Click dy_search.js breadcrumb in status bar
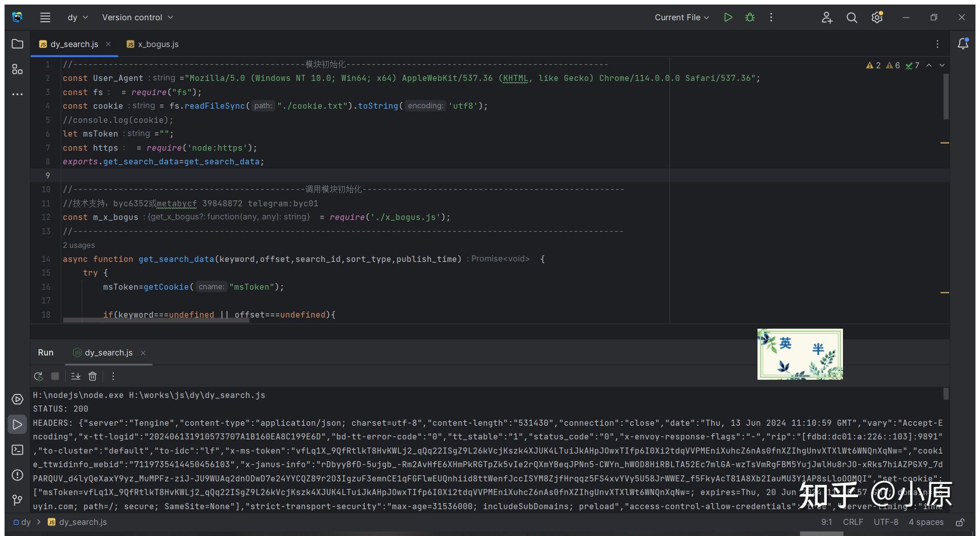The width and height of the screenshot is (980, 536). pos(77,522)
